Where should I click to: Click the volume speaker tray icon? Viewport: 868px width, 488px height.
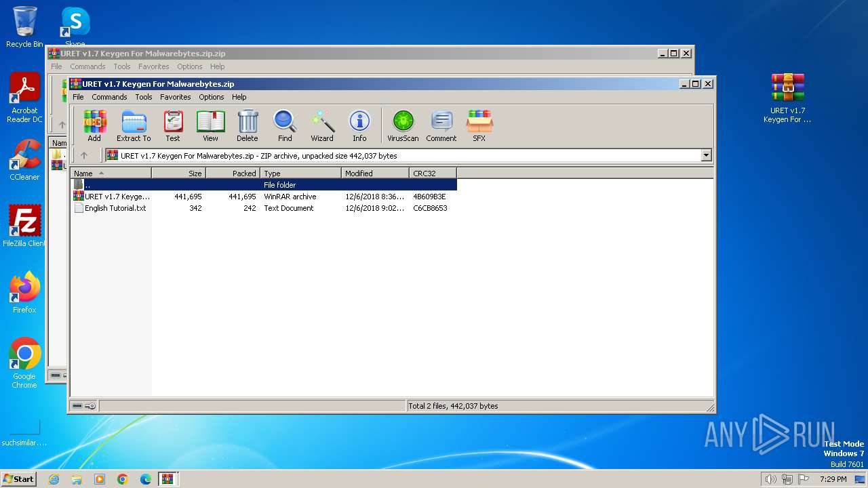click(x=770, y=479)
